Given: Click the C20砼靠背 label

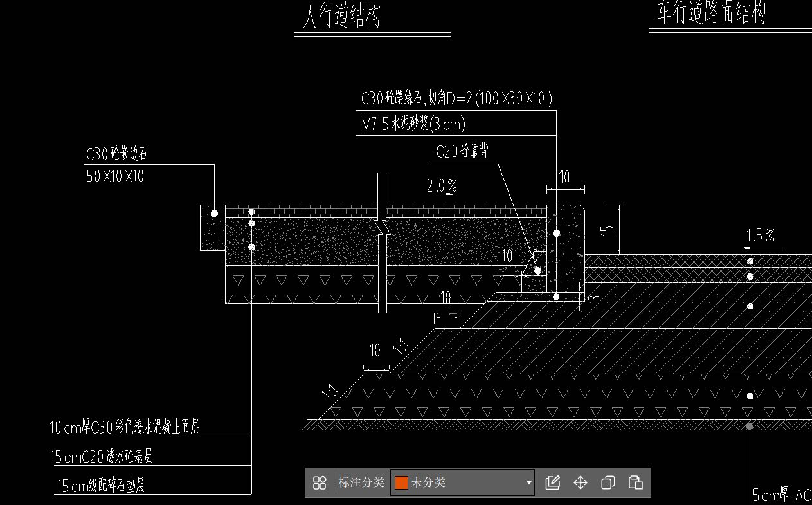Looking at the screenshot, I should tap(462, 152).
